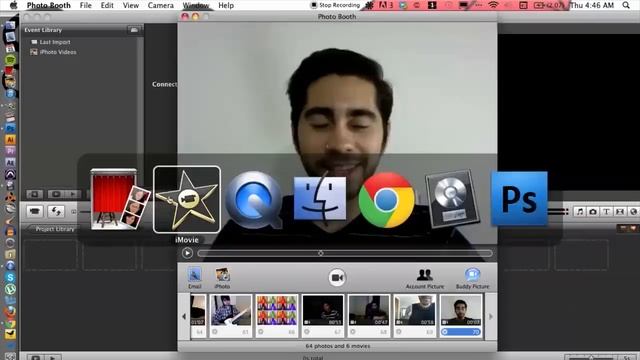The width and height of the screenshot is (640, 360).
Task: Click the Email icon in Photo Booth
Action: [x=194, y=278]
